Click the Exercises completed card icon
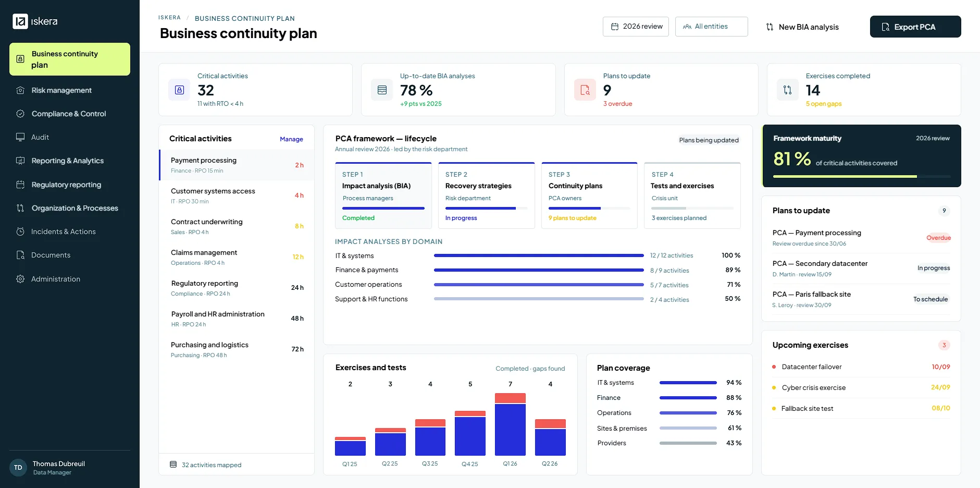Viewport: 980px width, 488px height. (x=788, y=90)
